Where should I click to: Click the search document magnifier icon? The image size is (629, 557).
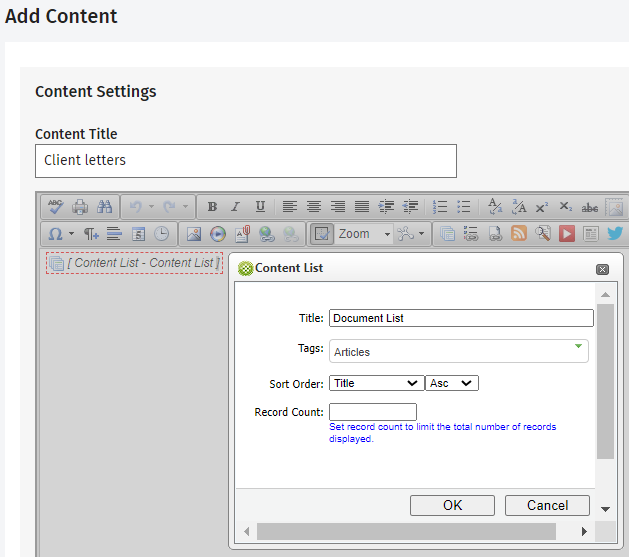tap(543, 234)
